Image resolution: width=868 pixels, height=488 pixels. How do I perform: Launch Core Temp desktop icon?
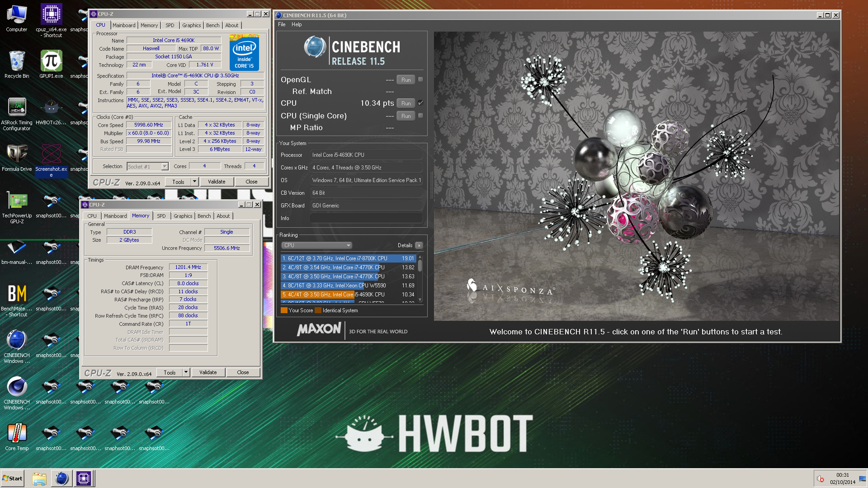point(17,436)
